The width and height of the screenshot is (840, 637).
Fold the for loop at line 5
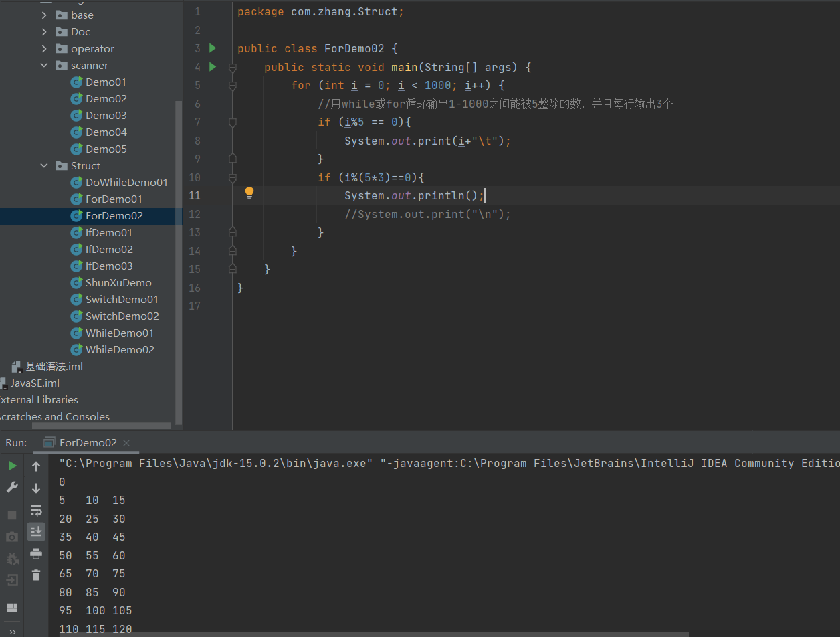tap(233, 86)
